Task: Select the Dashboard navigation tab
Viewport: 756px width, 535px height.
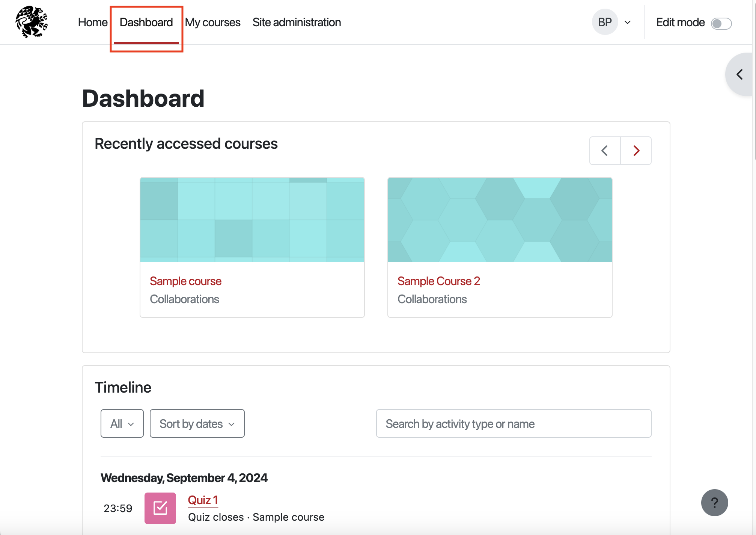Action: (146, 23)
